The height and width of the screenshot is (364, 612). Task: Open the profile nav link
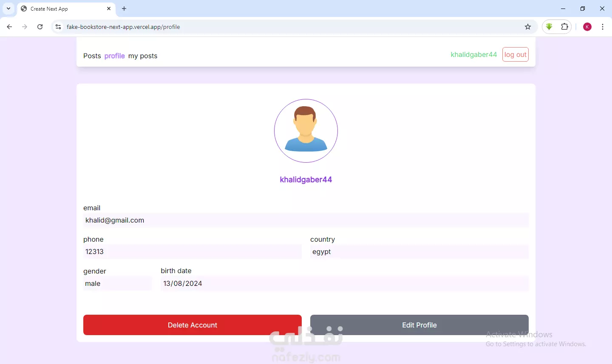click(115, 56)
